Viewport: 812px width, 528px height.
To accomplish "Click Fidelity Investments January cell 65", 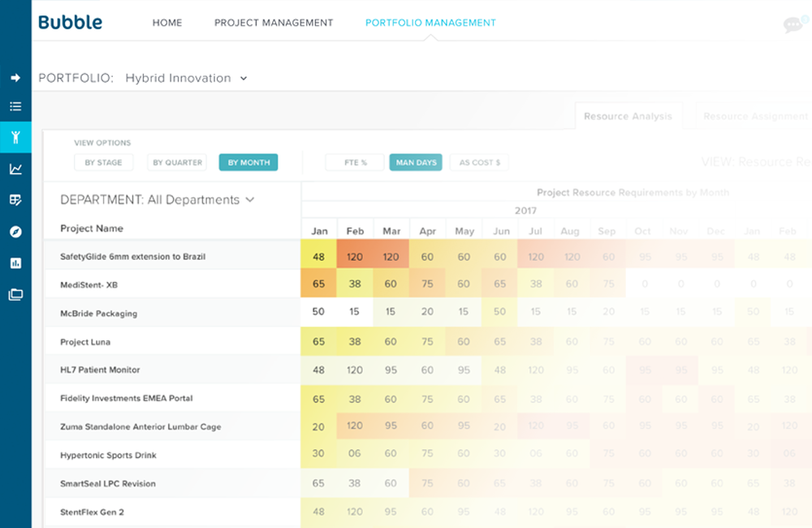I will coord(318,399).
